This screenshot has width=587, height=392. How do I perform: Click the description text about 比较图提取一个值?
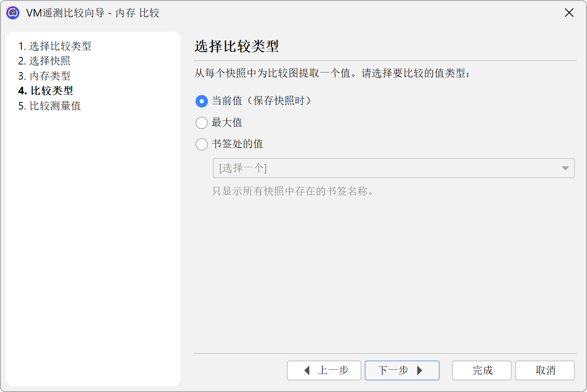coord(332,74)
